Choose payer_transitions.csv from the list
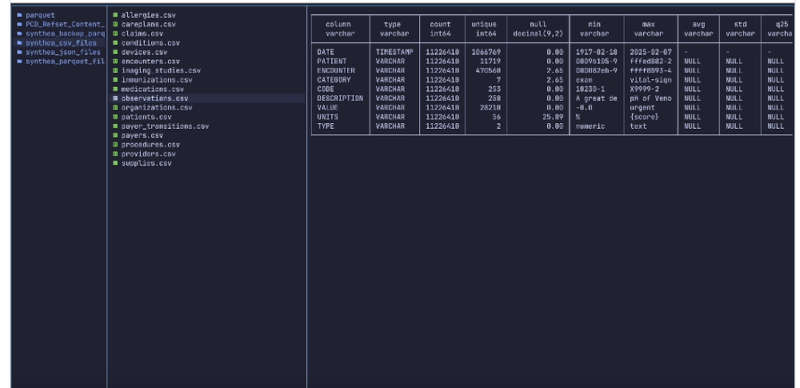 point(165,126)
